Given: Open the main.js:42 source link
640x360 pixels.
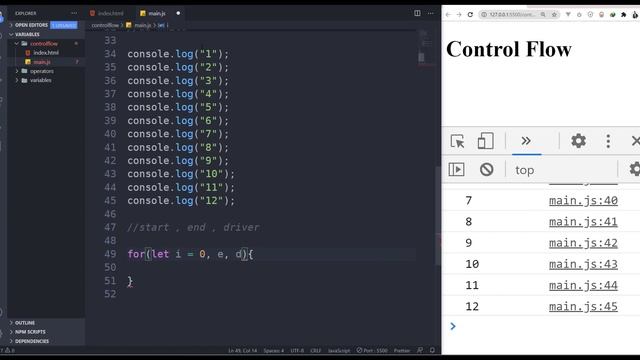Looking at the screenshot, I should tap(583, 243).
